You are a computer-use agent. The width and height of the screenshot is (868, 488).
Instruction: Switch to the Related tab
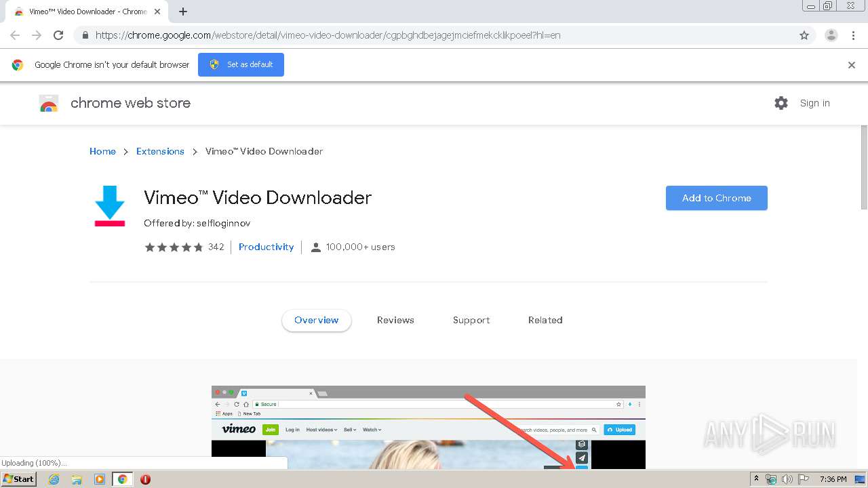click(x=545, y=320)
